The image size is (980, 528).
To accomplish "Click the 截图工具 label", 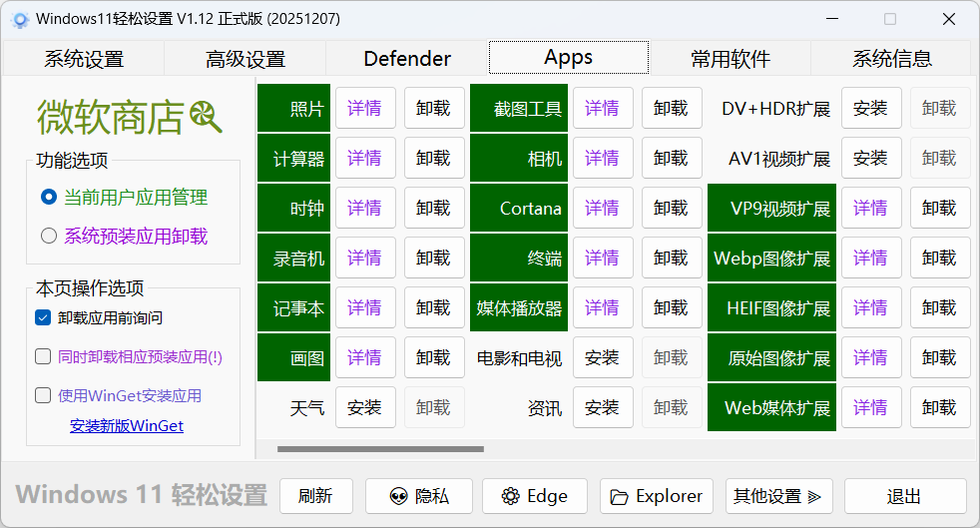I will tap(519, 108).
